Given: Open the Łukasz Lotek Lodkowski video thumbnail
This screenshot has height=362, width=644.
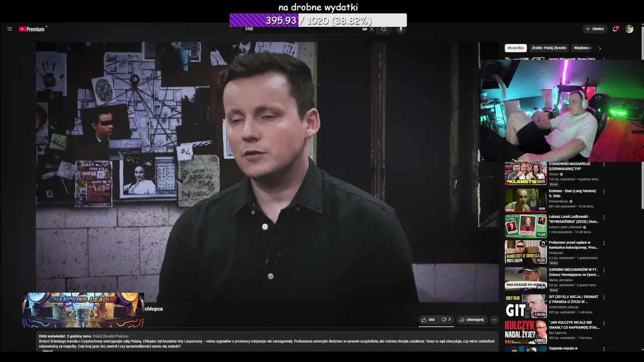Looking at the screenshot, I should [526, 226].
